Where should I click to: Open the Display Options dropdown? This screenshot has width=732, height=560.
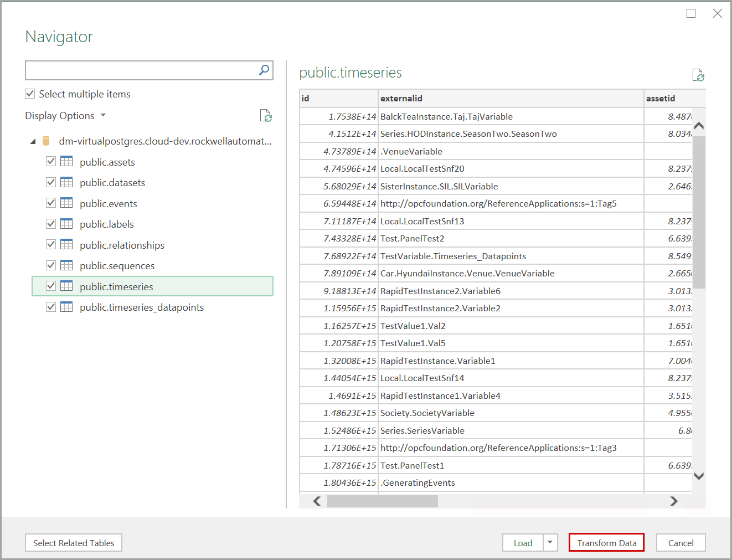65,116
